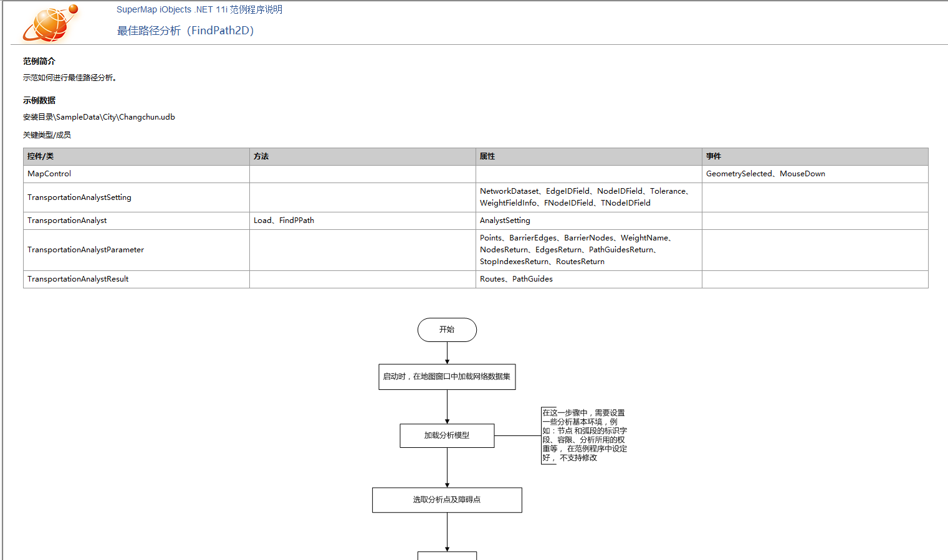This screenshot has width=948, height=560.
Task: Click the Load、FindPPath methods cell
Action: click(363, 221)
